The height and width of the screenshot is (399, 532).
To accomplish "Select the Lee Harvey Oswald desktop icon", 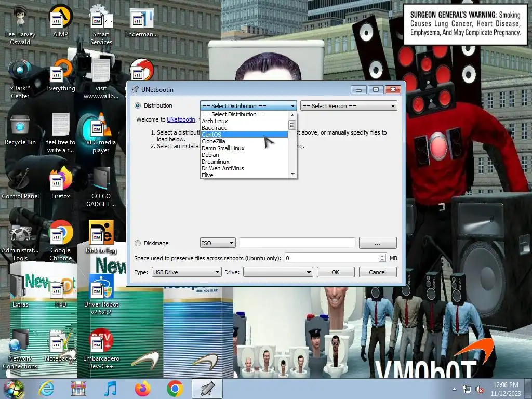I will tap(20, 25).
